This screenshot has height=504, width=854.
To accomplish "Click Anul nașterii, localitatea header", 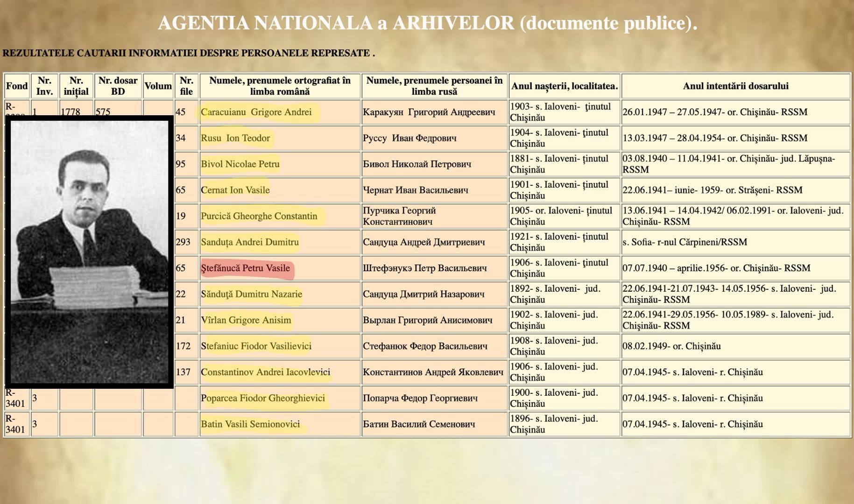I will (565, 86).
